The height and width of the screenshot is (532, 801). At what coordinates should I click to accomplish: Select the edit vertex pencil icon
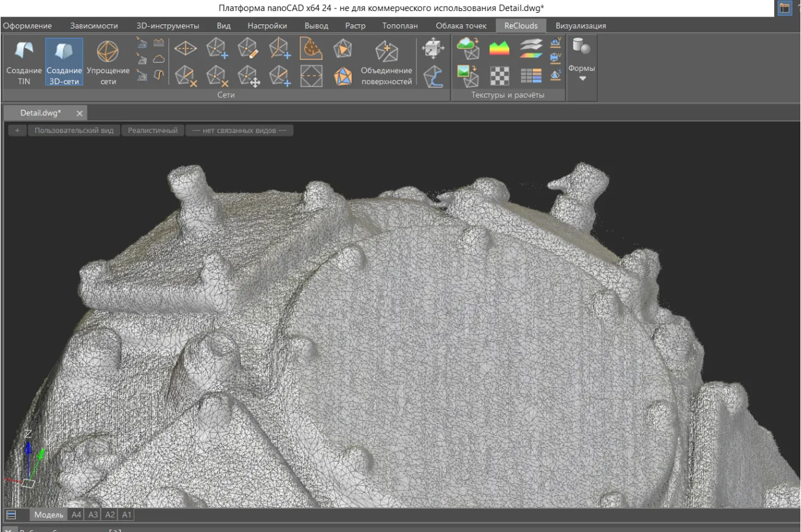(x=248, y=49)
